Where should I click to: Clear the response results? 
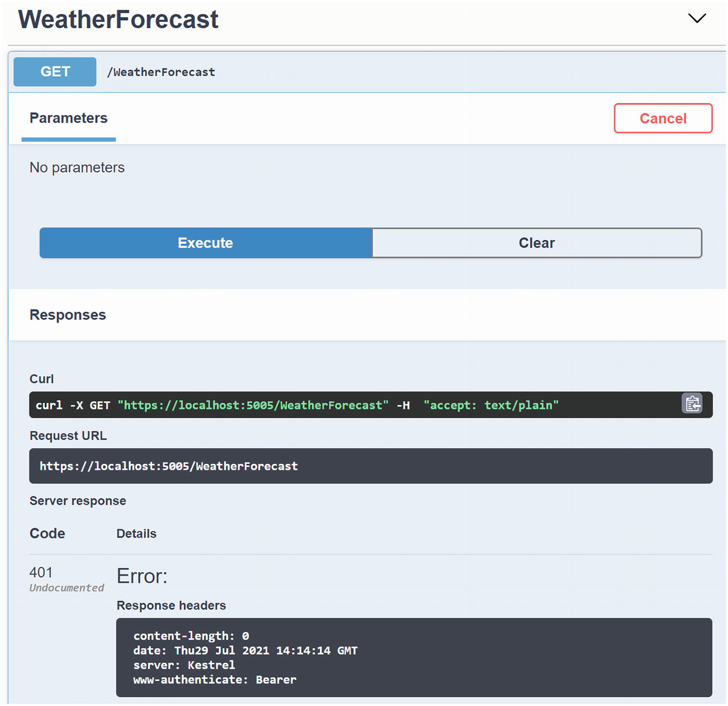point(536,243)
